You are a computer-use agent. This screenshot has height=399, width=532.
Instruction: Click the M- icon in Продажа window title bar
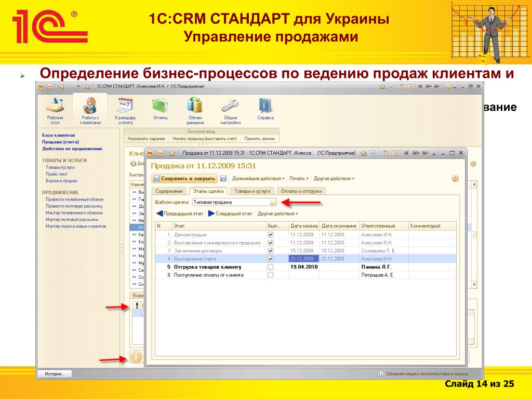[426, 153]
